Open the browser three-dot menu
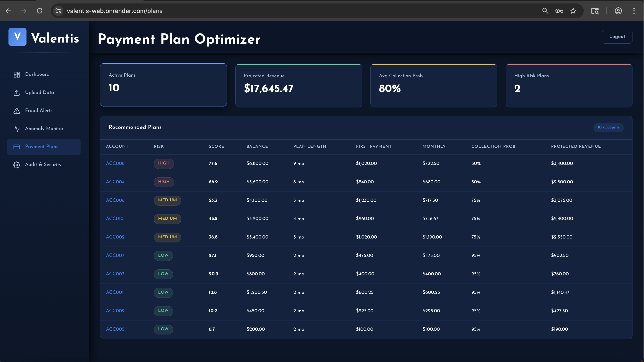The width and height of the screenshot is (644, 362). pos(634,11)
